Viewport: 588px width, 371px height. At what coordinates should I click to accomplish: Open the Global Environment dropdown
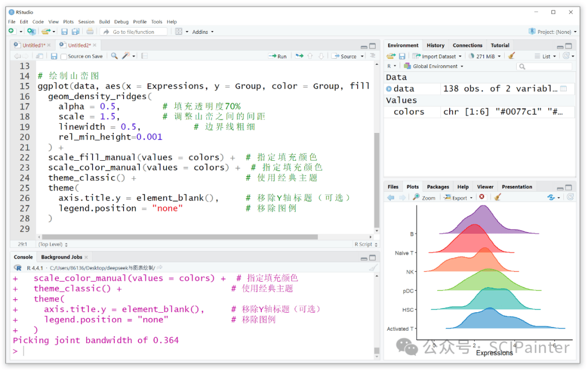pos(433,66)
